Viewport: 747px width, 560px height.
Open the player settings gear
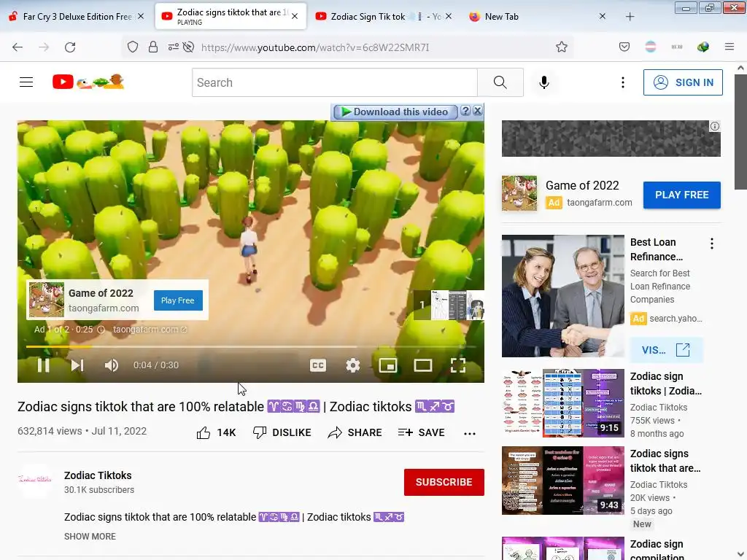(x=352, y=365)
